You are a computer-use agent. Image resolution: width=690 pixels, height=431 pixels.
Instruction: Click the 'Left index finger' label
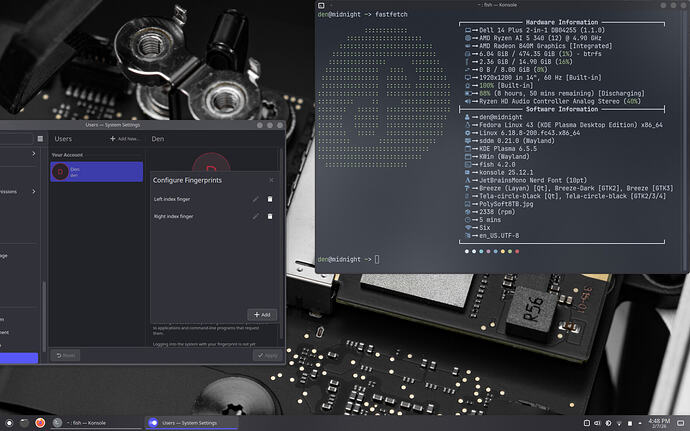[x=172, y=199]
